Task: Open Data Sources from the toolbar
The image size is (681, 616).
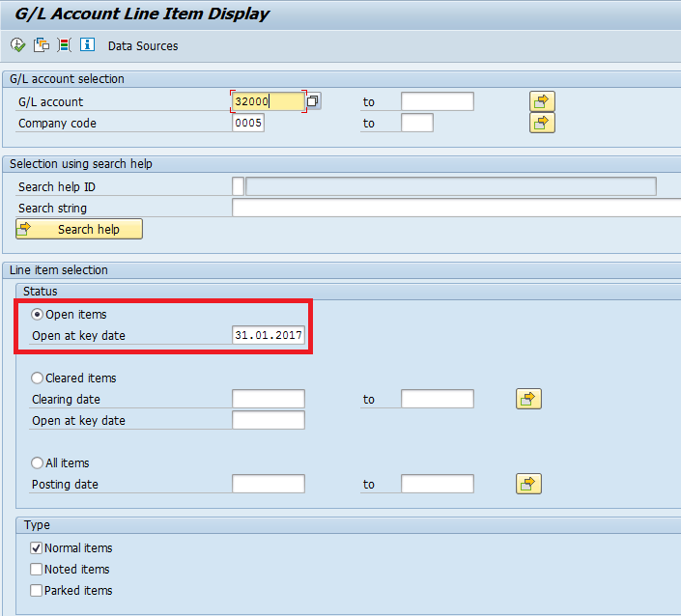Action: tap(143, 46)
